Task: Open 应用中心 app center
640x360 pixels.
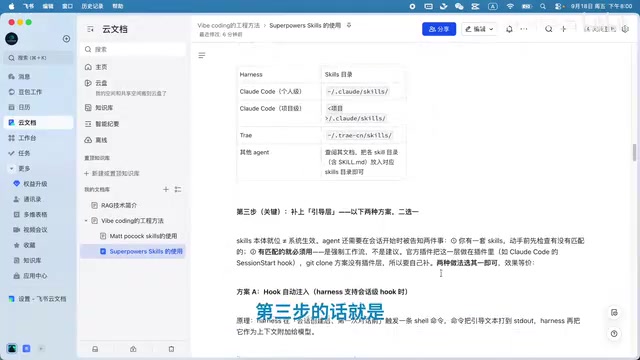Action: pyautogui.click(x=31, y=276)
